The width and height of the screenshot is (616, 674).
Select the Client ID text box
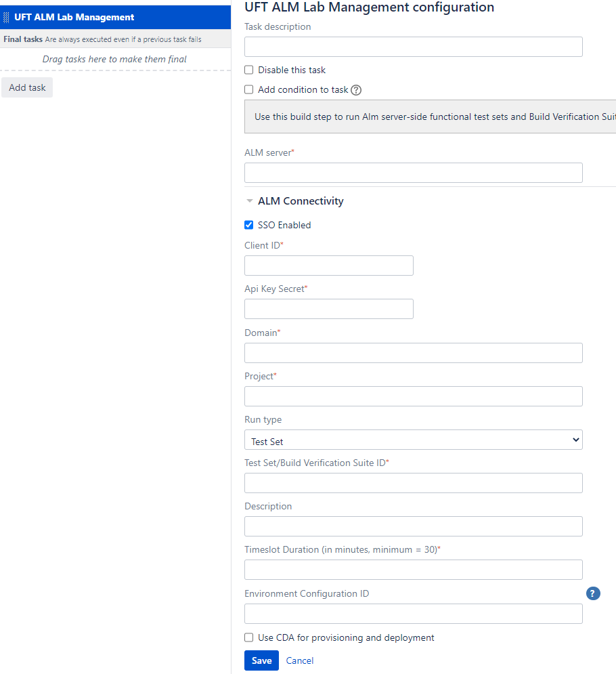pyautogui.click(x=328, y=266)
